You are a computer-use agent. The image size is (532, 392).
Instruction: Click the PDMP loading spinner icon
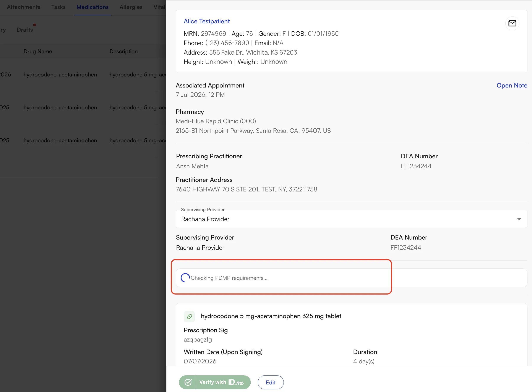[185, 278]
